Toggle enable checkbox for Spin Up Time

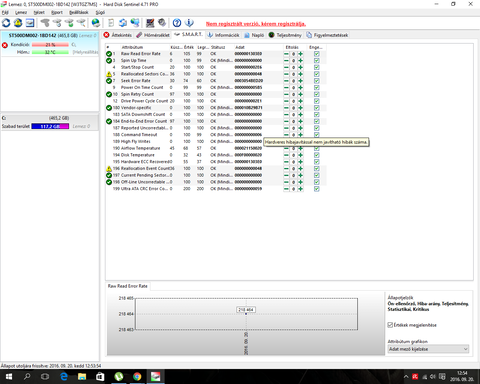pyautogui.click(x=317, y=61)
